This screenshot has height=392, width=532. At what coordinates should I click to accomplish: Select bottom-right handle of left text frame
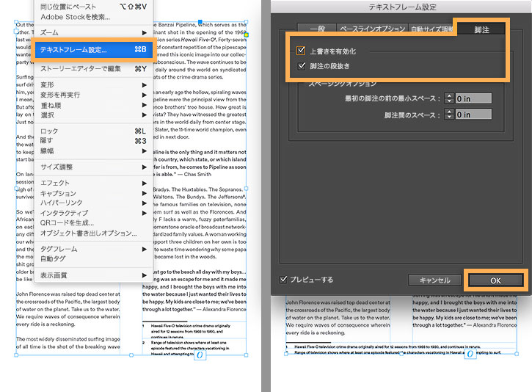(x=247, y=355)
